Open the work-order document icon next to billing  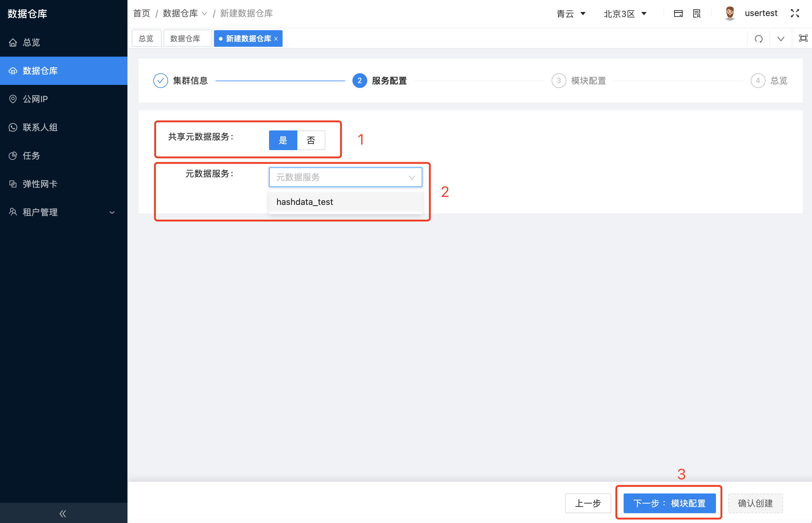click(x=697, y=13)
